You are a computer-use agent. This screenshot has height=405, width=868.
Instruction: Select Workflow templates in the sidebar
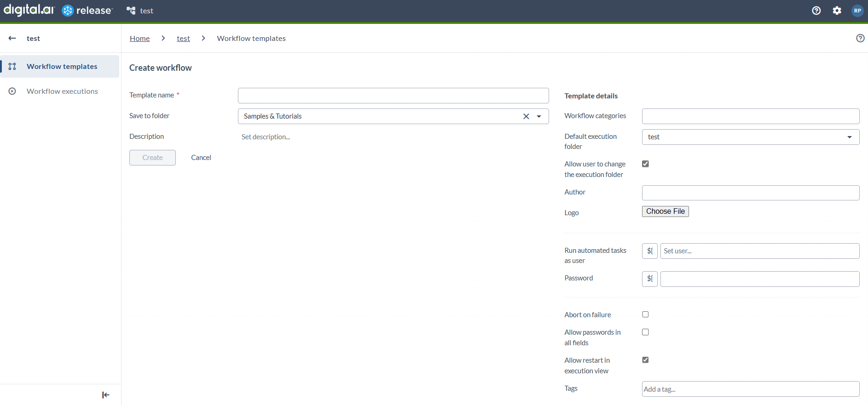pyautogui.click(x=62, y=66)
